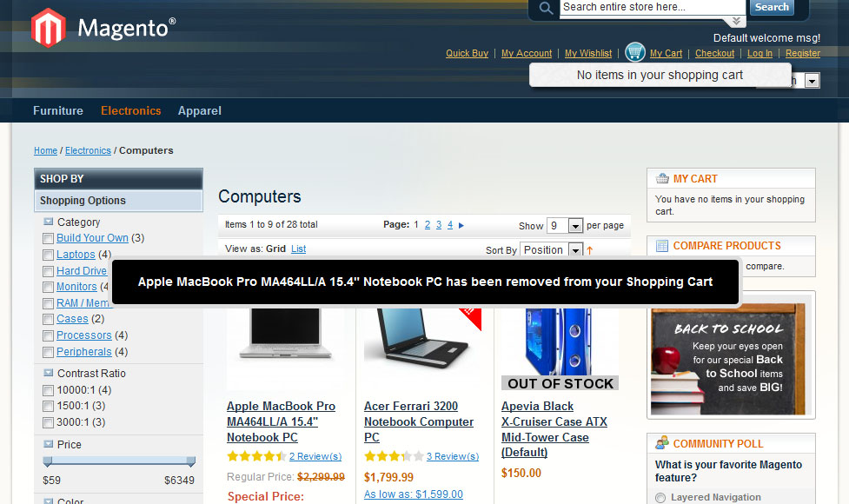Expand search options double-chevron
The image size is (849, 504).
(x=736, y=21)
